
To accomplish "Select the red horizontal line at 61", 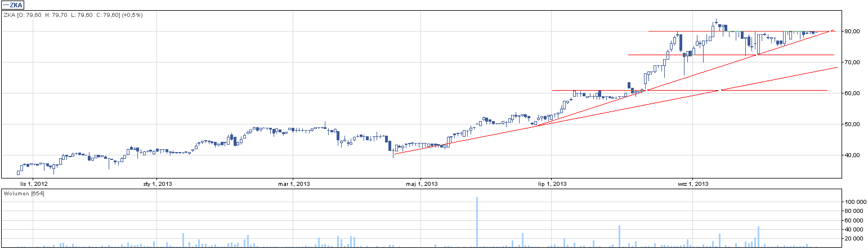I will pyautogui.click(x=690, y=90).
